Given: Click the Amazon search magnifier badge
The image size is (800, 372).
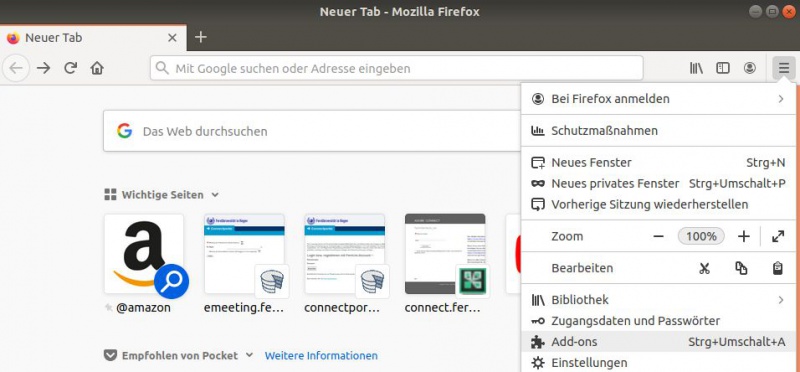Looking at the screenshot, I should [x=171, y=281].
